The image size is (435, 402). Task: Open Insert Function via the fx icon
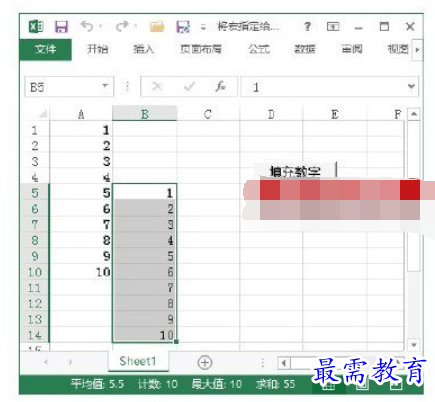(x=220, y=87)
